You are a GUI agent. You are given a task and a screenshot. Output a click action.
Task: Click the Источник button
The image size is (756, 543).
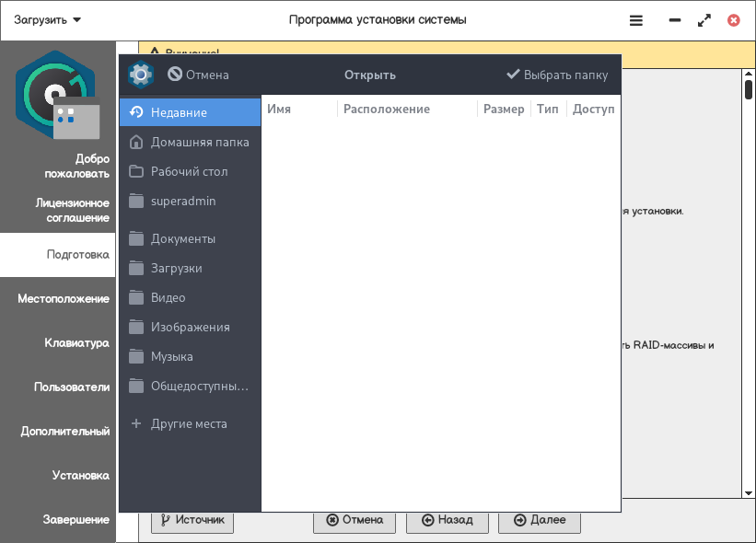192,520
